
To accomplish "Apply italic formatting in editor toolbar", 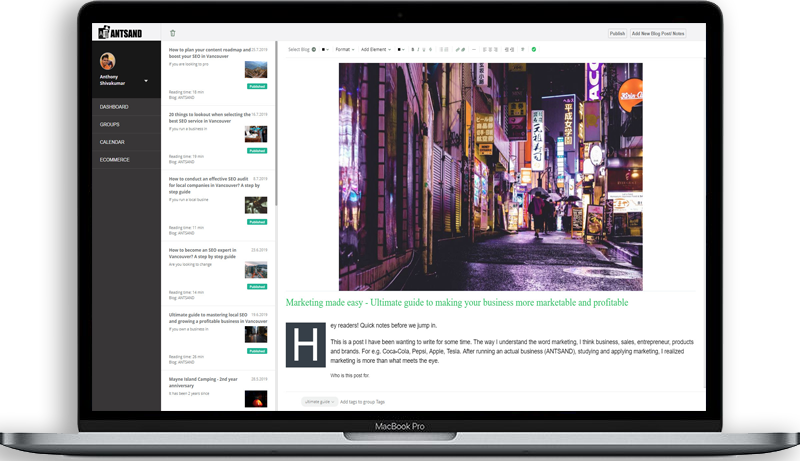I will point(420,49).
